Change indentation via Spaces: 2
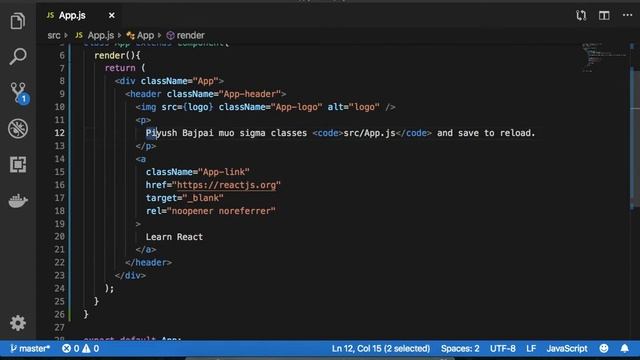Screen dimensions: 640x360 click(x=460, y=349)
